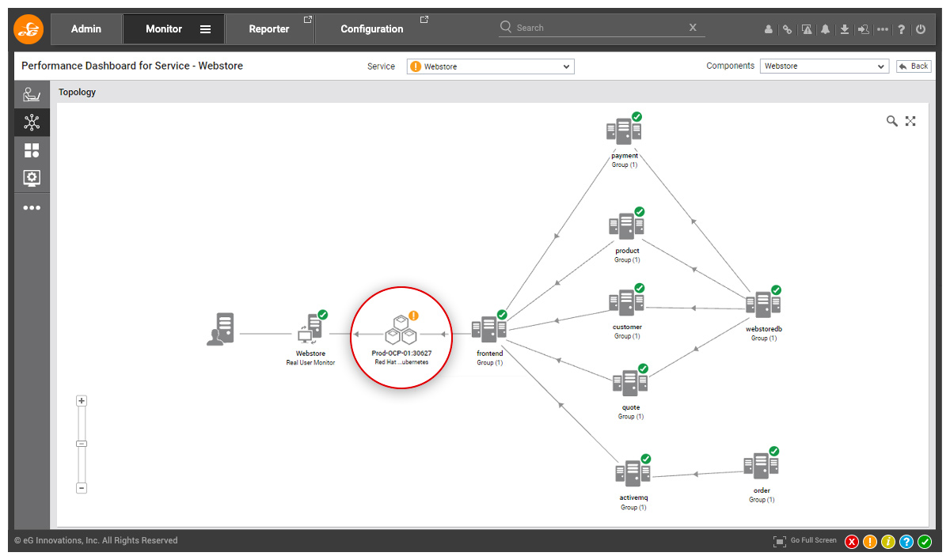The width and height of the screenshot is (950, 560).
Task: Open the Service dropdown showing Webstore
Action: coord(491,66)
